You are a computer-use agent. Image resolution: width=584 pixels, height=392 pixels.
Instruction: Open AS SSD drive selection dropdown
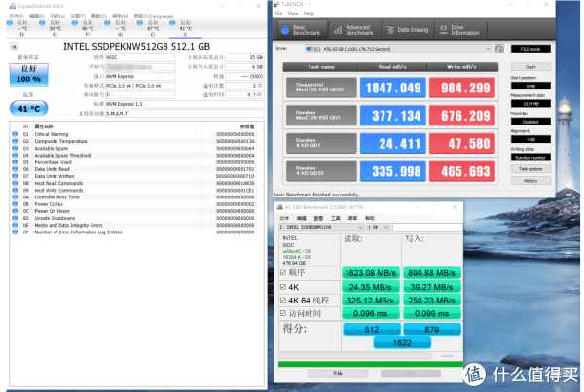point(321,227)
